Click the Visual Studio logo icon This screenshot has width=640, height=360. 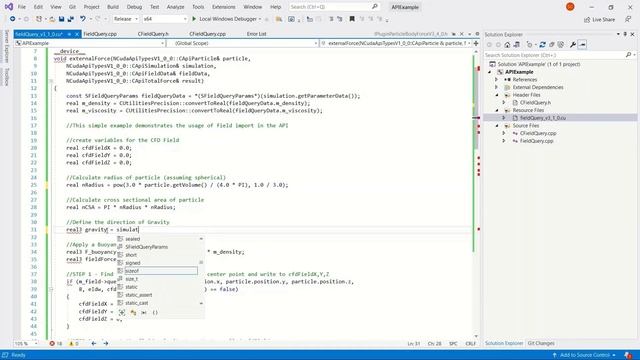pos(9,7)
